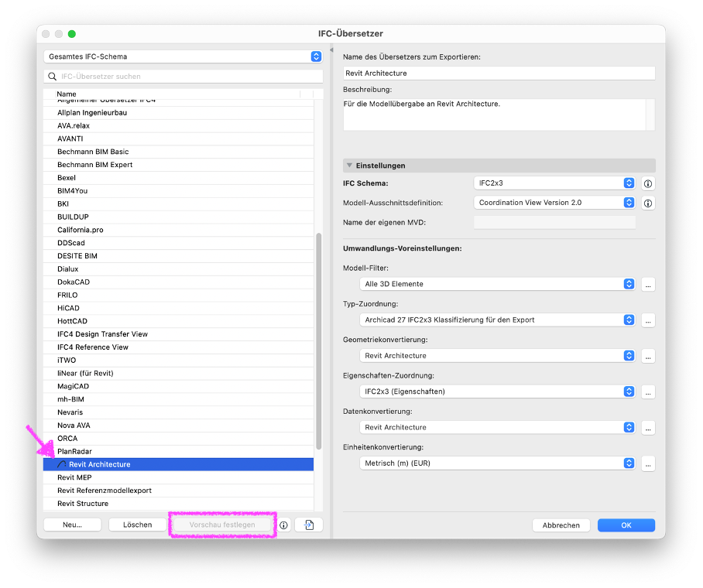
Task: Select California.pro in the list
Action: 178,230
